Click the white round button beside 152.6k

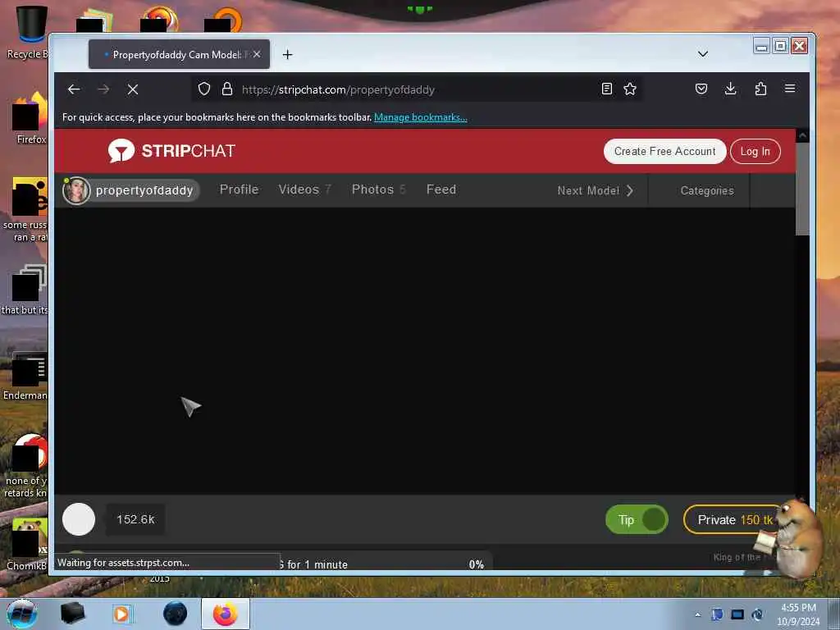pos(79,519)
